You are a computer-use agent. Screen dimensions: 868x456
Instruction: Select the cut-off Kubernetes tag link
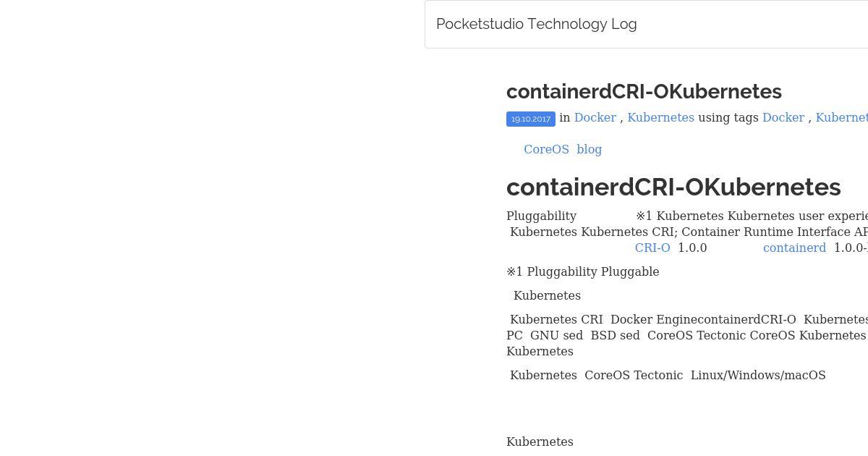click(842, 117)
